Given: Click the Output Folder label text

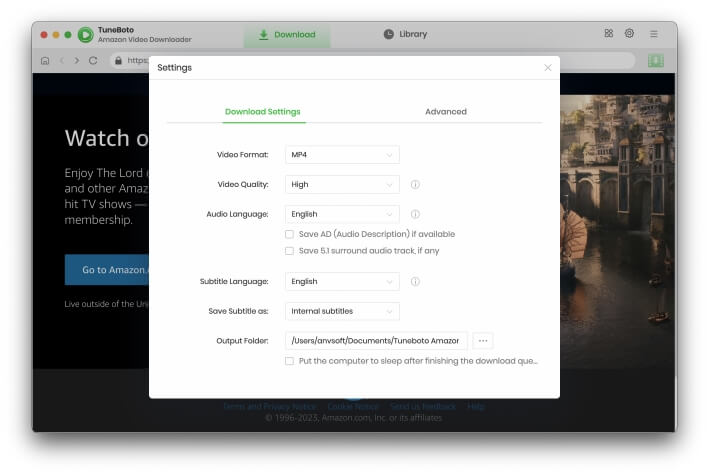Looking at the screenshot, I should pos(242,341).
